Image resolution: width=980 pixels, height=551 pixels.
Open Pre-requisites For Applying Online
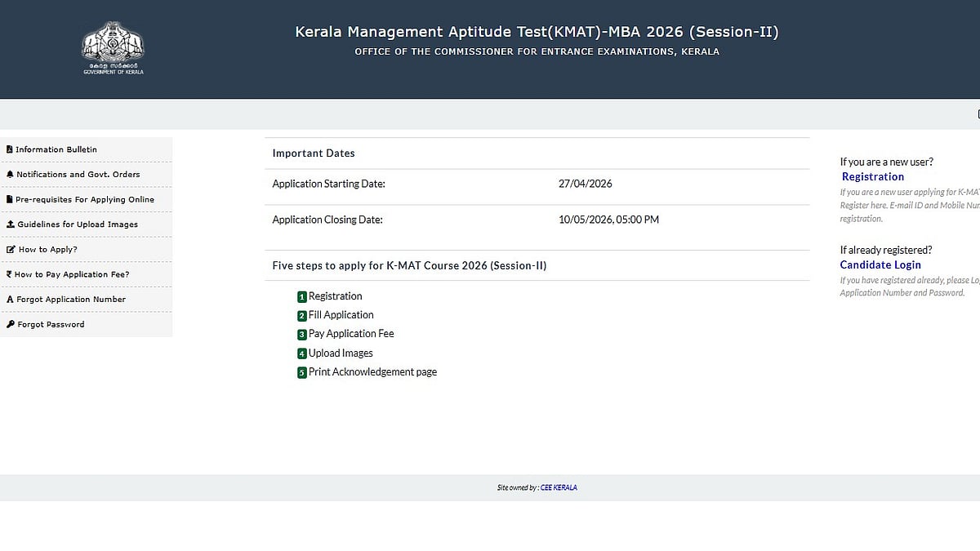point(86,199)
